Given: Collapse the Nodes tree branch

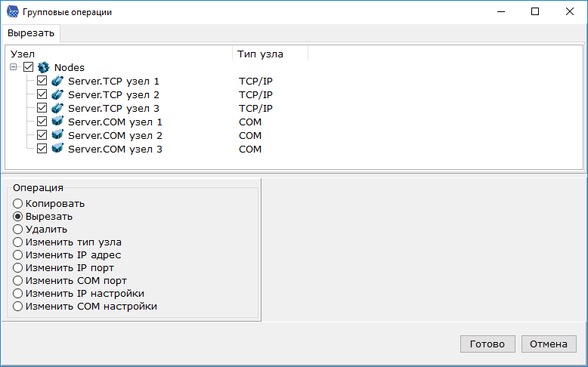Looking at the screenshot, I should [x=14, y=67].
